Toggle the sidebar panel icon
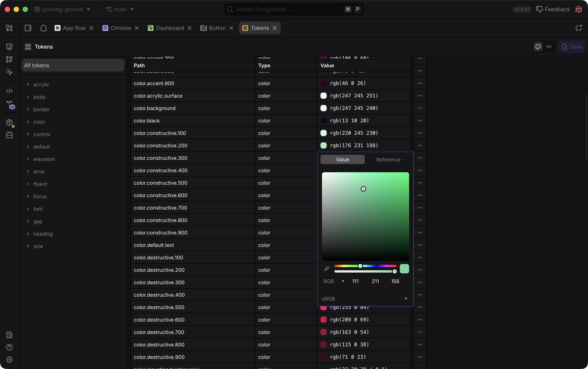Image resolution: width=588 pixels, height=369 pixels. point(28,28)
